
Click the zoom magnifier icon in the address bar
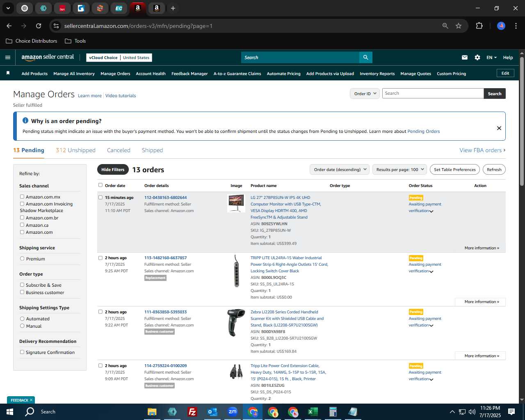click(x=445, y=26)
